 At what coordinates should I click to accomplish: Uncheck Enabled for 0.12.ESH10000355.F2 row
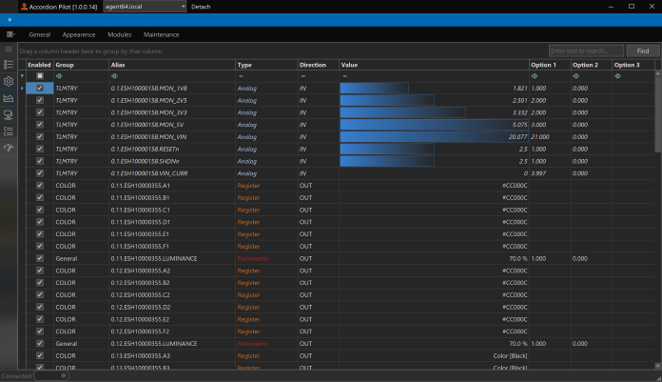[40, 331]
